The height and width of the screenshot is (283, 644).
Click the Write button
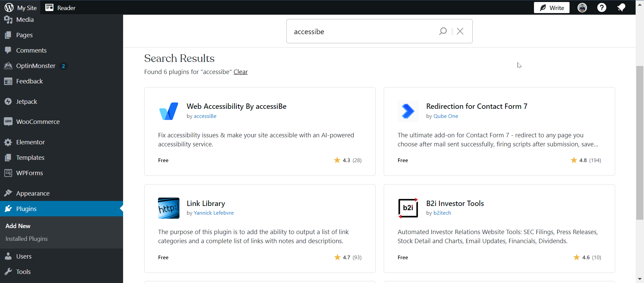click(551, 7)
